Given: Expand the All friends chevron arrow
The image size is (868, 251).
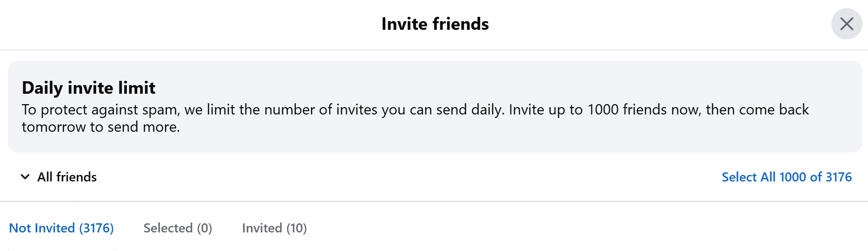Looking at the screenshot, I should 25,177.
